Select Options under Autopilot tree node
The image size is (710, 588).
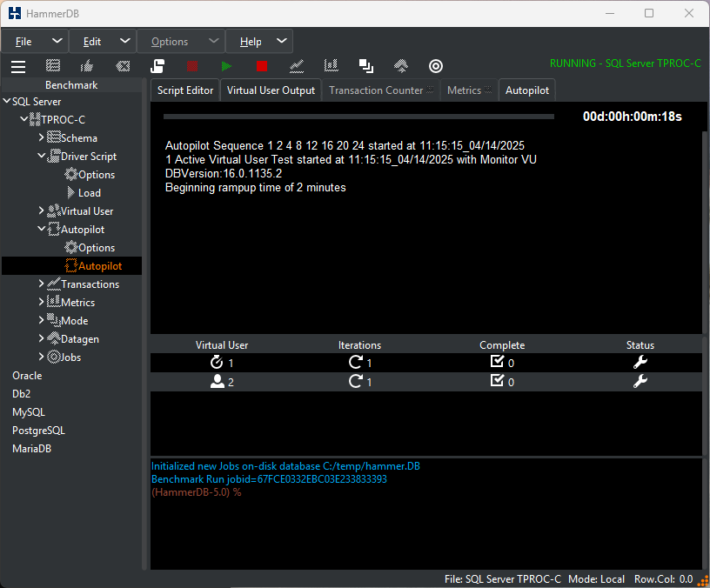pyautogui.click(x=90, y=248)
